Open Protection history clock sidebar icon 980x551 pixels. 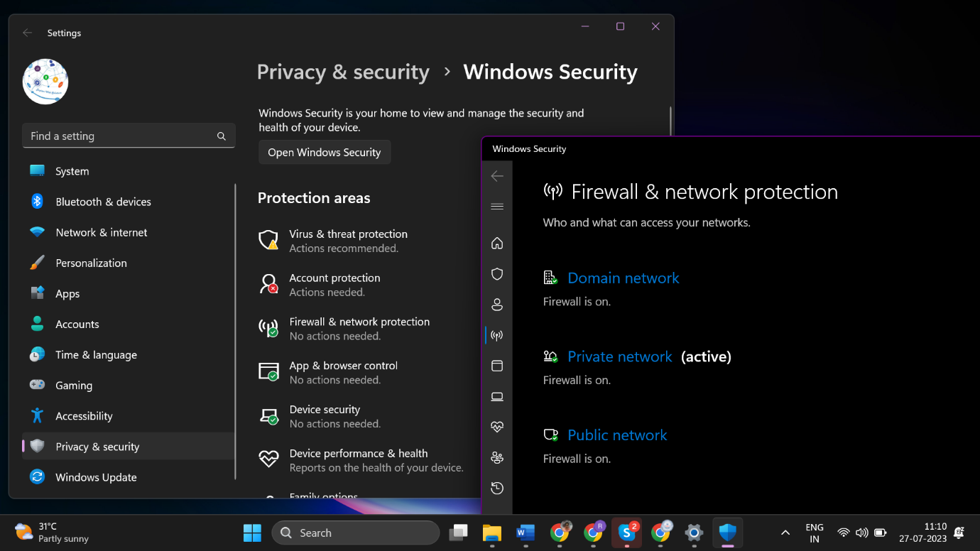tap(497, 488)
